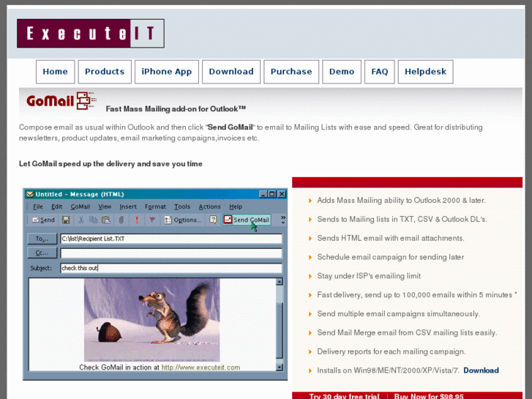
Task: Click text Schedule email campaign for sending later
Action: pos(391,257)
